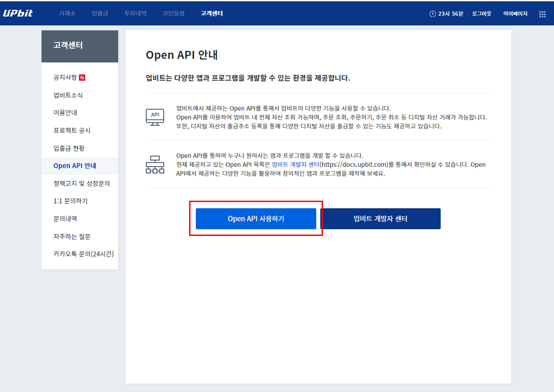Click the subtitle starting with 업비트는 다양한 앱과
The image size is (554, 392).
click(x=248, y=78)
